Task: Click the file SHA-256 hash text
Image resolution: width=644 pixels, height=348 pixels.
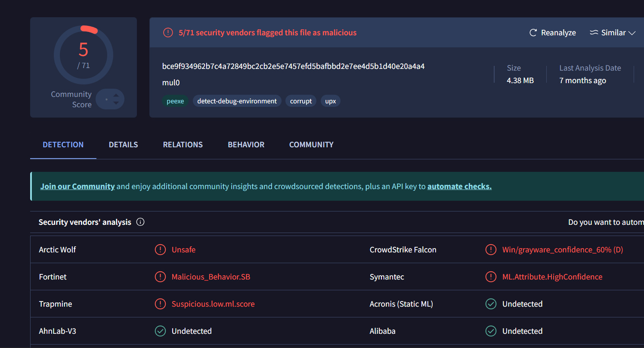Action: [x=293, y=66]
